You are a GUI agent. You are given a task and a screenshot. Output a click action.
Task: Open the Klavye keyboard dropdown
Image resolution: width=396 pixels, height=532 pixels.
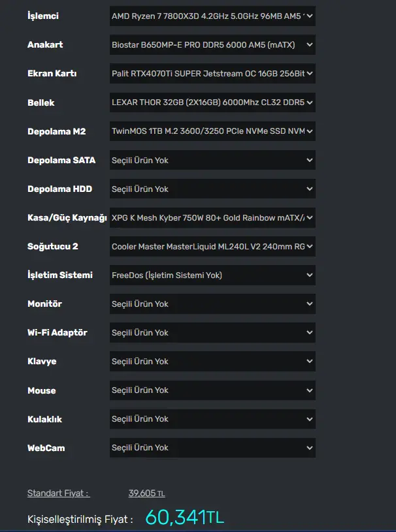coord(212,362)
